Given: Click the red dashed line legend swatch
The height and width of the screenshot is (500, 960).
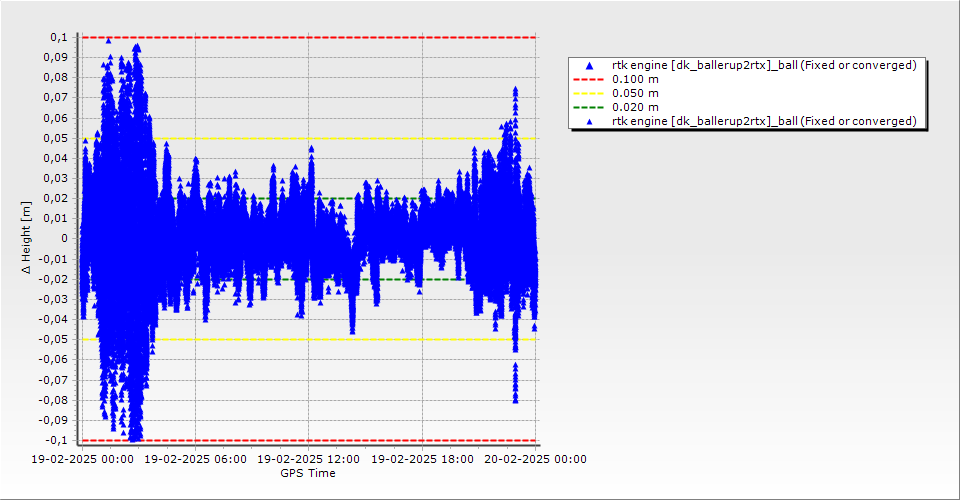Looking at the screenshot, I should 588,79.
